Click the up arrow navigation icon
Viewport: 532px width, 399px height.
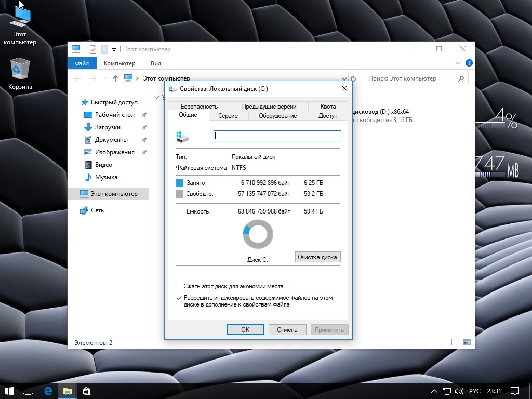115,78
